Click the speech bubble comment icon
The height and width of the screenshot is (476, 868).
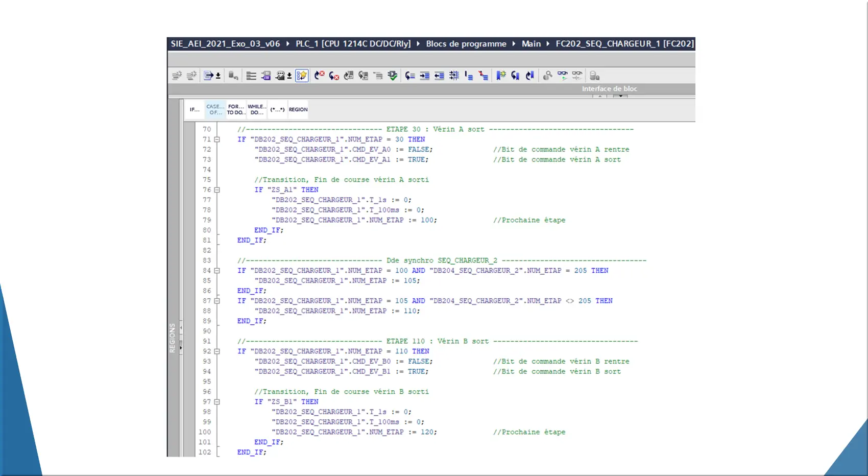280,76
